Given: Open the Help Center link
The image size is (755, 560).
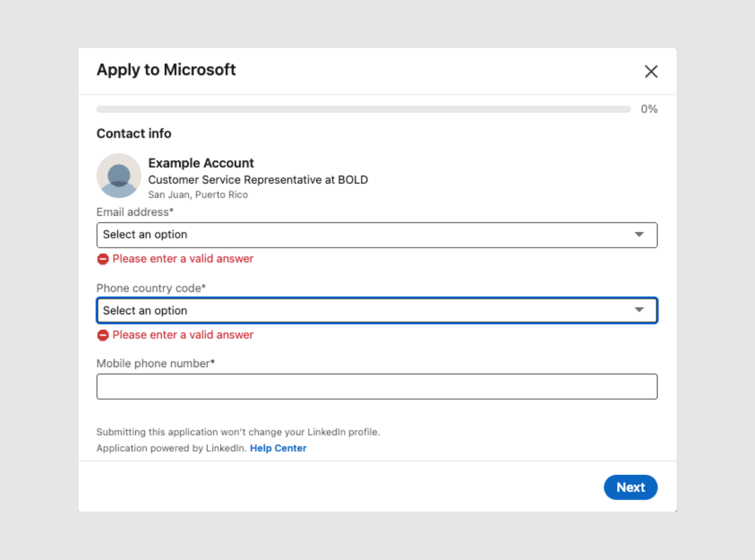Looking at the screenshot, I should (278, 448).
